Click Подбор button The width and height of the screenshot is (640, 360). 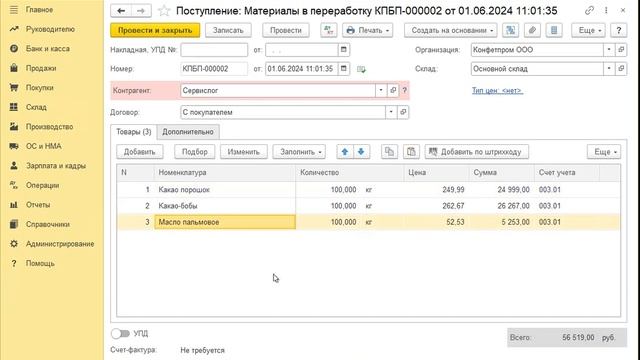pos(195,152)
